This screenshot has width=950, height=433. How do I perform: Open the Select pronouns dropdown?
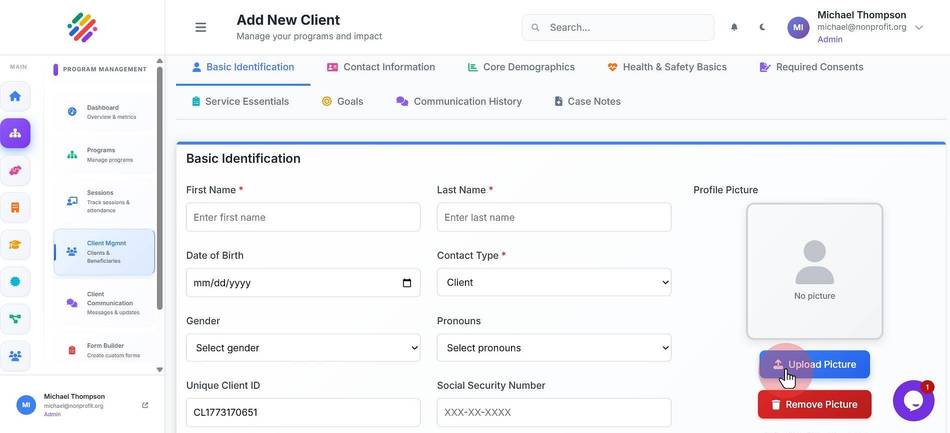click(x=554, y=348)
